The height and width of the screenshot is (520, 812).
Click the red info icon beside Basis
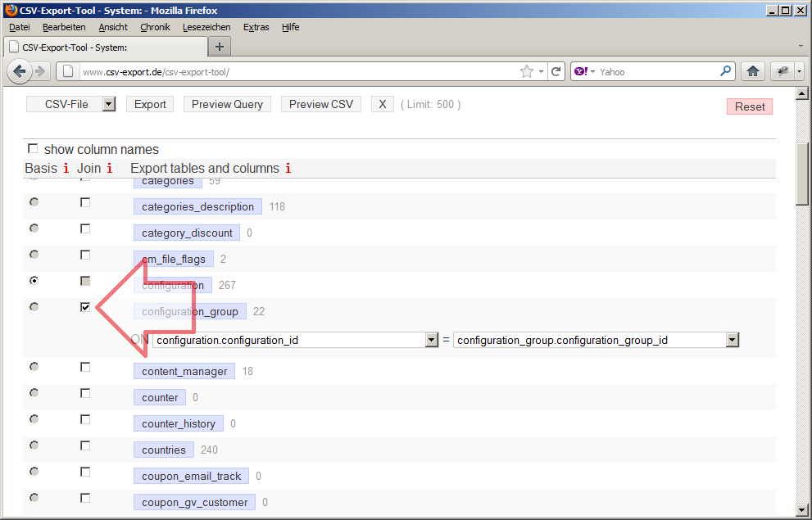pos(66,169)
